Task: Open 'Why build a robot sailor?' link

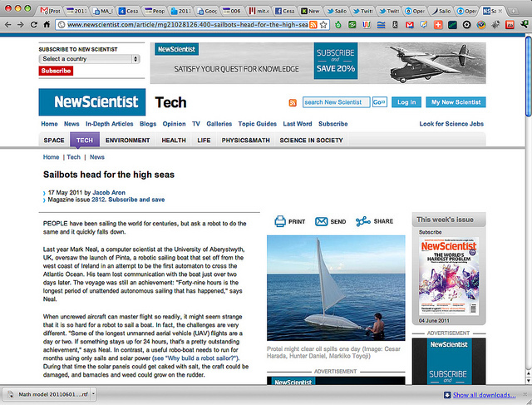Action: (196, 358)
